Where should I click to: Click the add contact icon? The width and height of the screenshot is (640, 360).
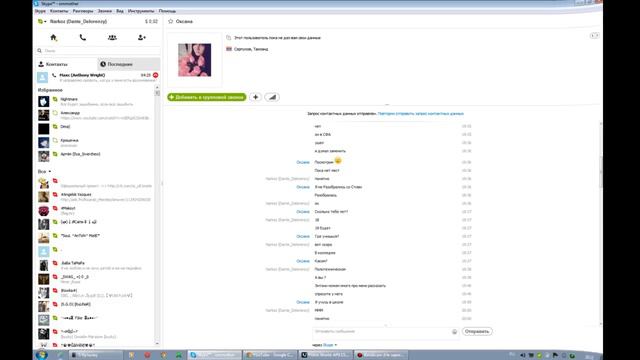pyautogui.click(x=142, y=38)
